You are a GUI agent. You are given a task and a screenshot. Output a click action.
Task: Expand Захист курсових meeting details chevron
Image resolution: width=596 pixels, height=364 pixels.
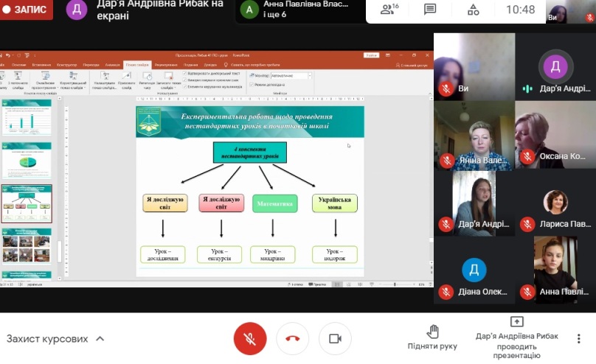tap(100, 338)
